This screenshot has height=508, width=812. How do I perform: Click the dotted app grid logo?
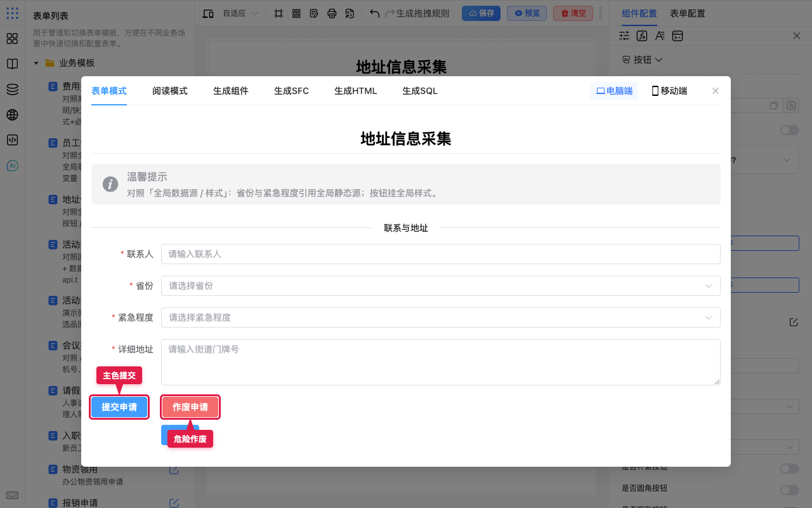click(x=12, y=13)
